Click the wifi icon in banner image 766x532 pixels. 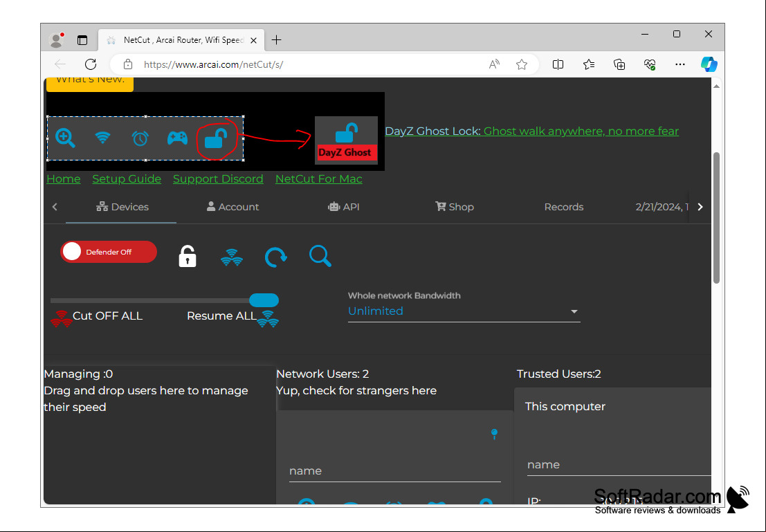(102, 138)
